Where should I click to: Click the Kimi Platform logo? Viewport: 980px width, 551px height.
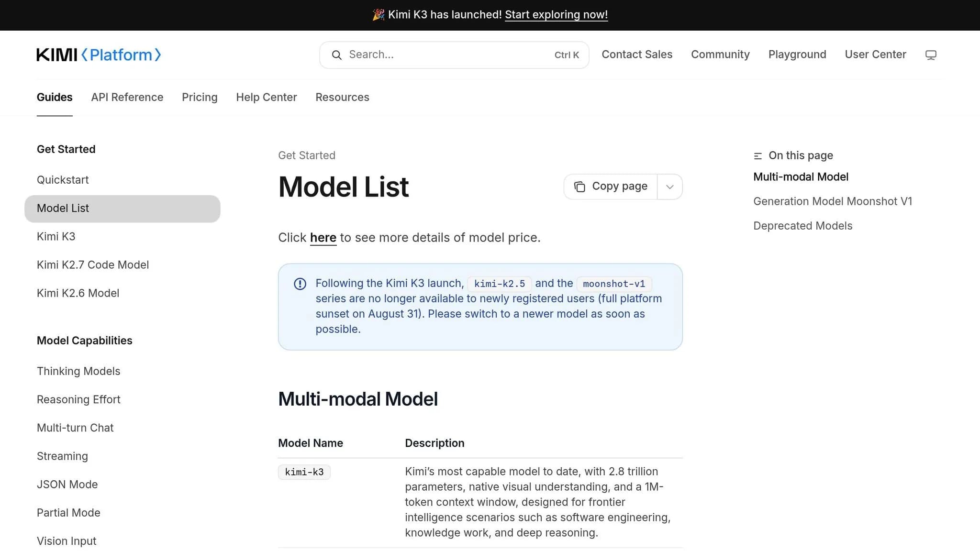pos(99,55)
